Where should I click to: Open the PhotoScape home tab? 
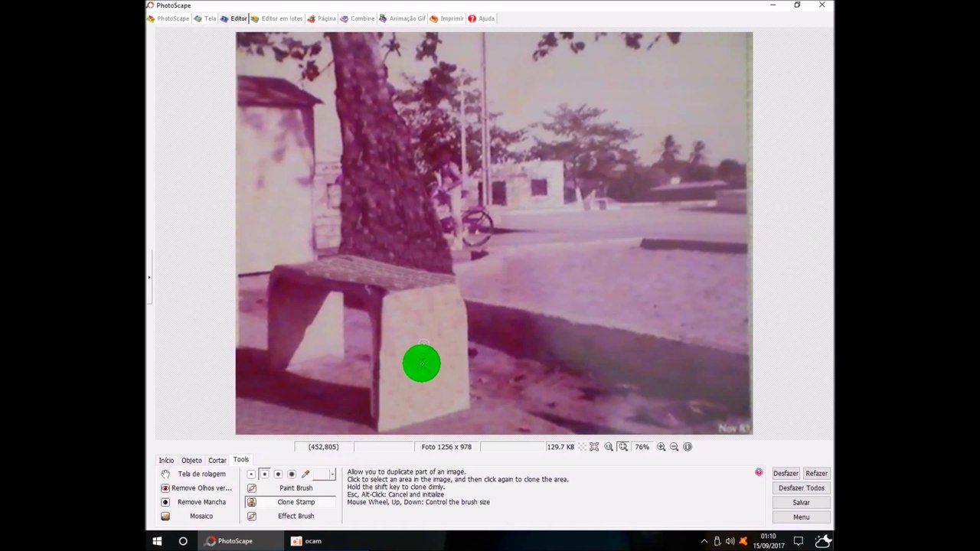168,18
